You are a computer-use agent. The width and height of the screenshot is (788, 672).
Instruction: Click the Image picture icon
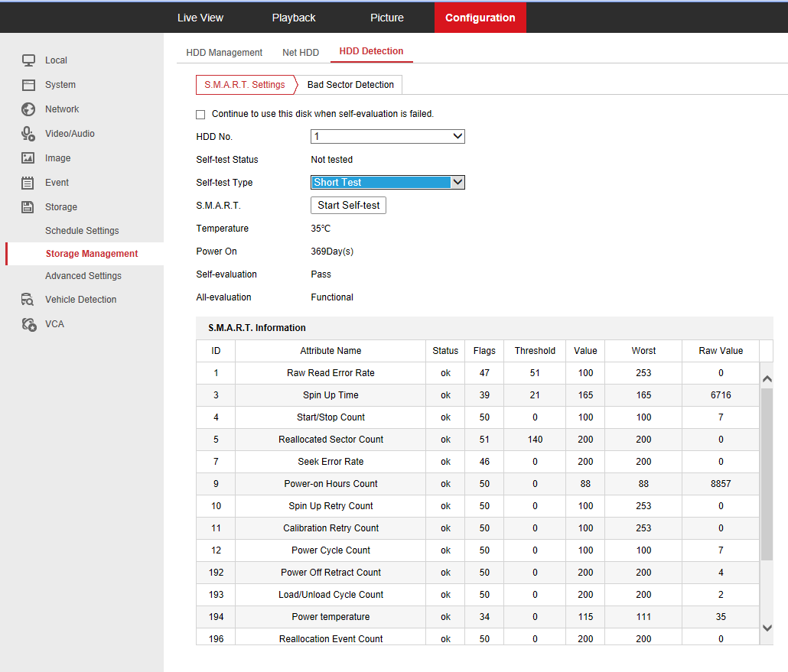tap(28, 158)
